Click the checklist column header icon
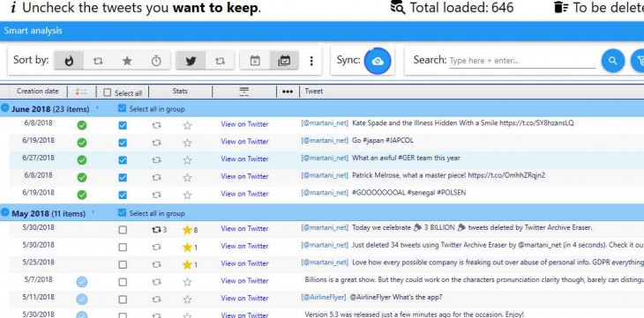This screenshot has width=644, height=318. tap(81, 92)
